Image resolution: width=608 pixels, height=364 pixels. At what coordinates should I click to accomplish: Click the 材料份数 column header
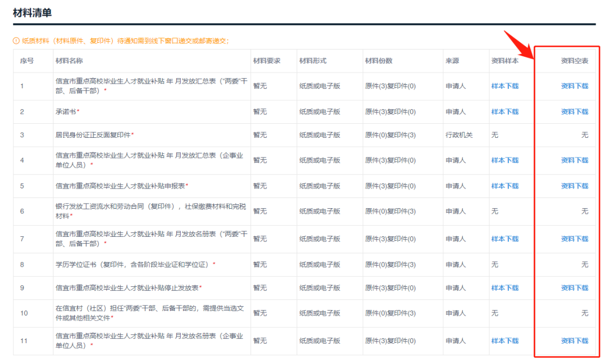pos(379,61)
